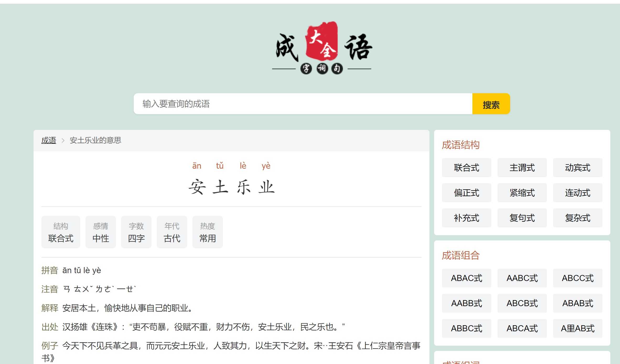Select the ABAB式 combination

click(x=578, y=303)
